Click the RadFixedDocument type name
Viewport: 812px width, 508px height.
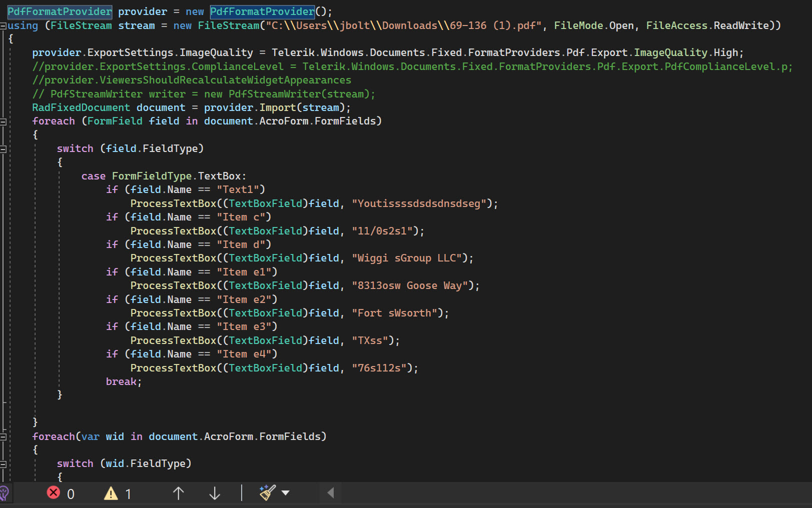(81, 107)
